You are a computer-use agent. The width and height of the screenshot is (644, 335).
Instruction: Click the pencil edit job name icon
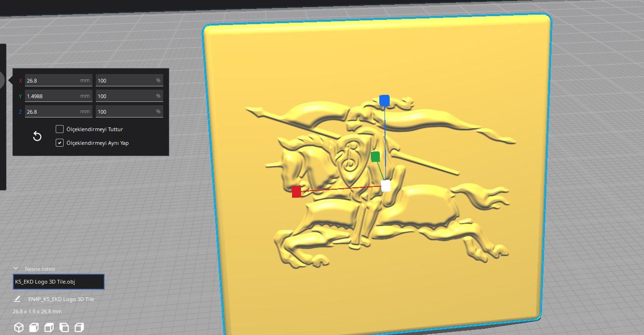tap(17, 299)
